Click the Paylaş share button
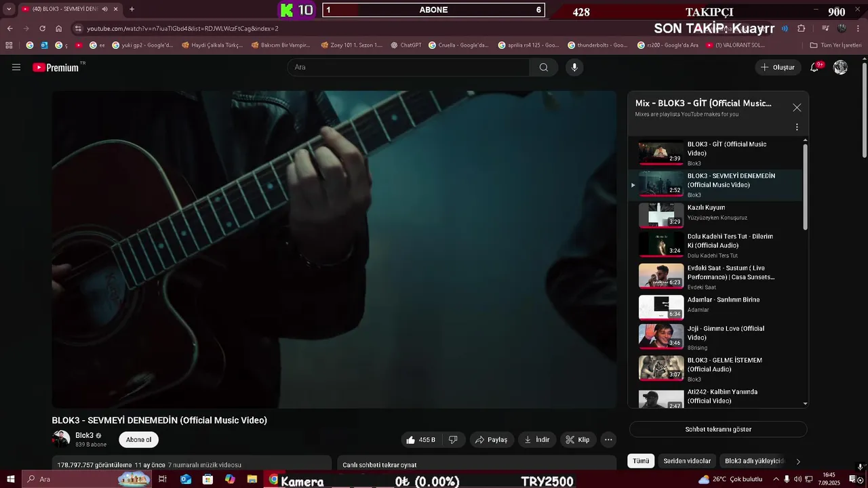The height and width of the screenshot is (488, 868). (491, 440)
